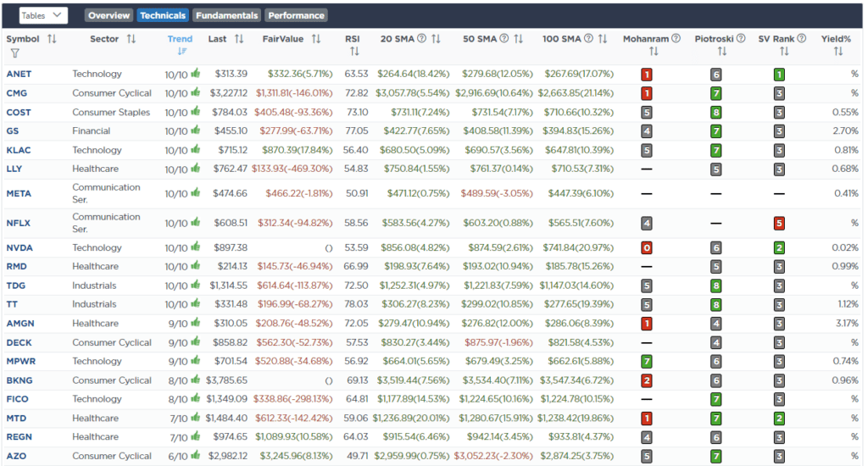Open the 50 SMA help icon
Viewport: 868px width, 466px height.
click(x=504, y=38)
